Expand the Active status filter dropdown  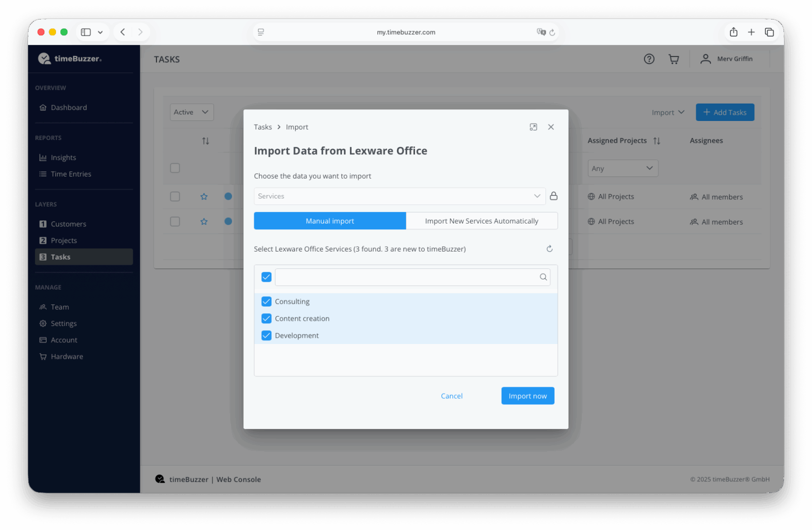(191, 112)
